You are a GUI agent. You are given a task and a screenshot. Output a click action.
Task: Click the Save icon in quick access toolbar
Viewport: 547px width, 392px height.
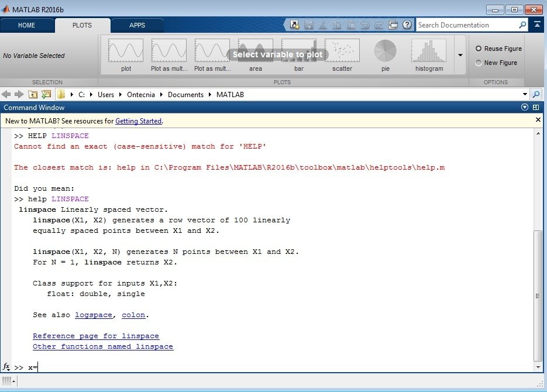point(309,25)
